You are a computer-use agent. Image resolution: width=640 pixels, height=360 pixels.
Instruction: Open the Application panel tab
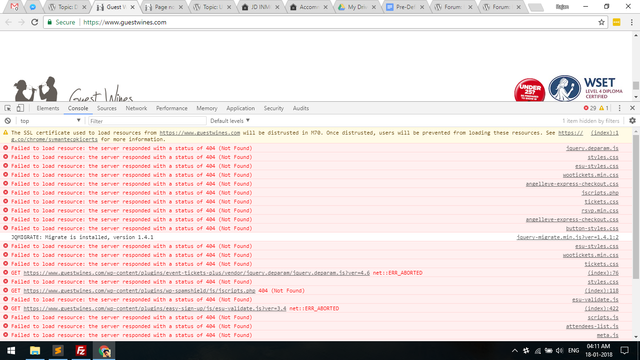pyautogui.click(x=240, y=108)
